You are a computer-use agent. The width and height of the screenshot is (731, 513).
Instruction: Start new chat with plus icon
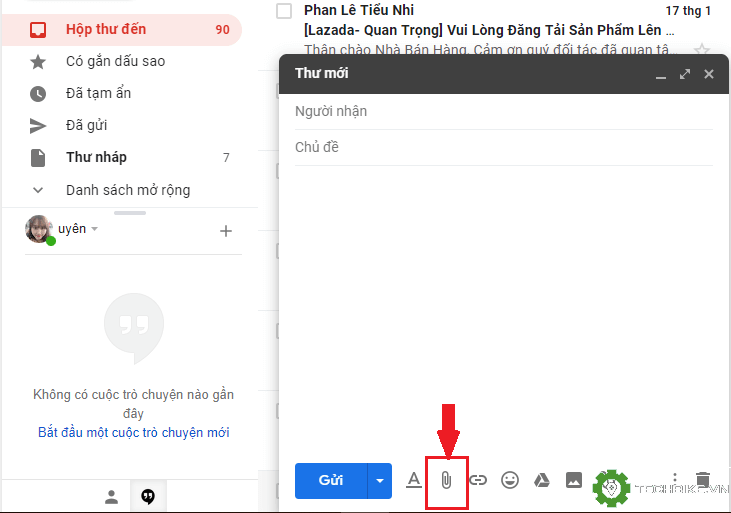pyautogui.click(x=226, y=231)
